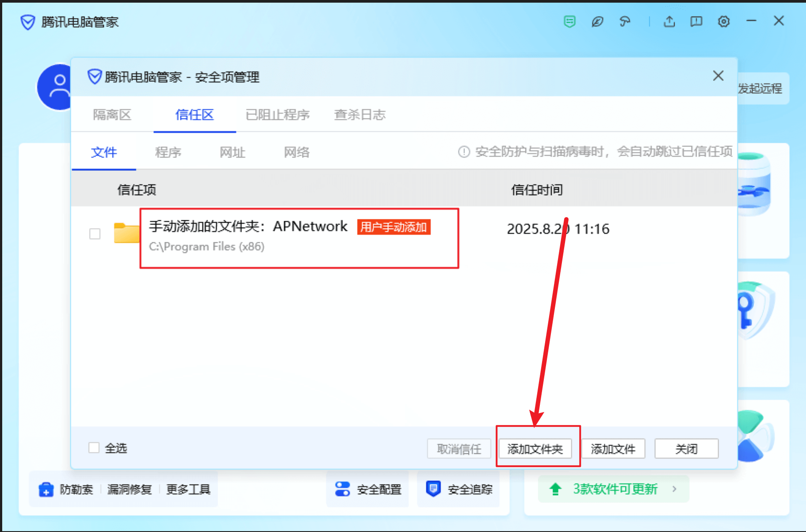The image size is (806, 532).
Task: Click the leaf power-saving mode icon
Action: coord(597,22)
